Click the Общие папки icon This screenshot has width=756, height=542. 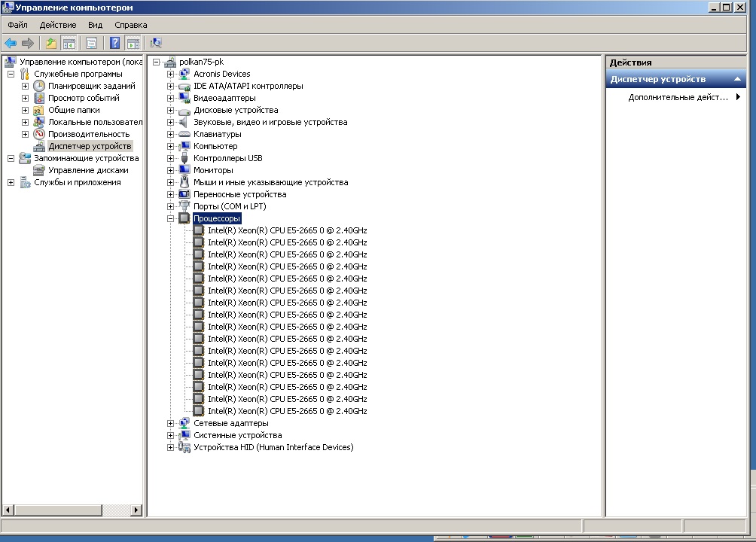tap(39, 110)
